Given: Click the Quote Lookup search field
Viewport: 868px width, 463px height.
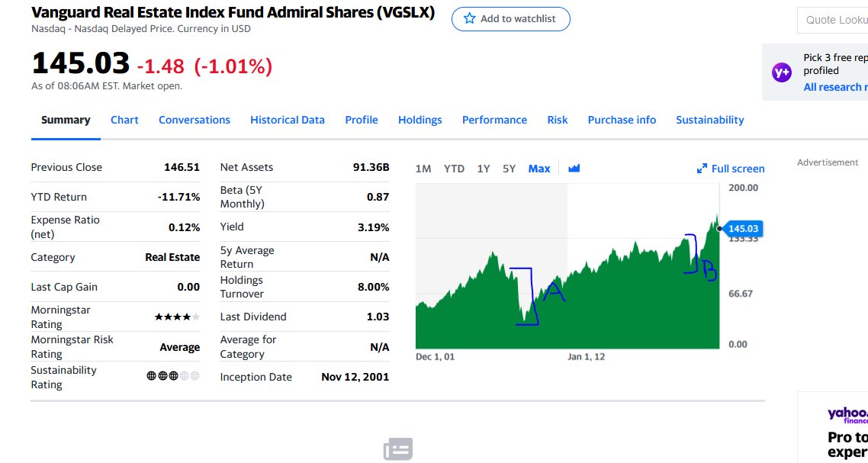Looking at the screenshot, I should click(x=833, y=20).
